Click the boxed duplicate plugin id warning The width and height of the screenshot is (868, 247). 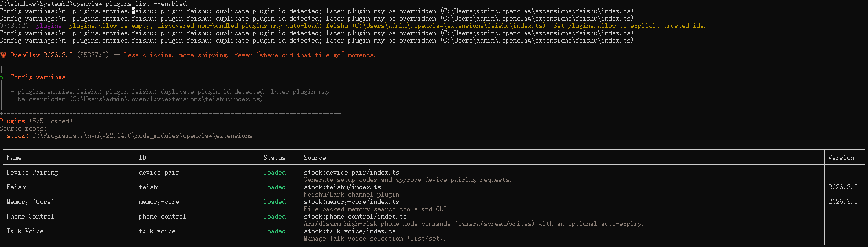170,95
